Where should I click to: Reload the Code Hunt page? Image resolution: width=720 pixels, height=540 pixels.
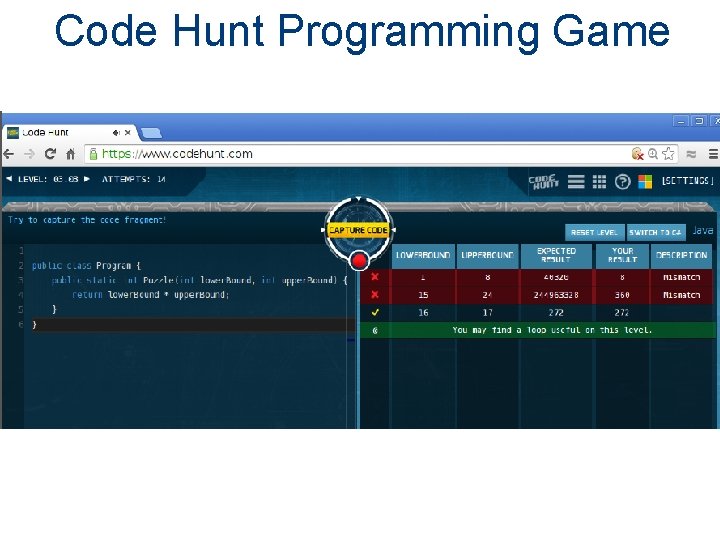(50, 154)
